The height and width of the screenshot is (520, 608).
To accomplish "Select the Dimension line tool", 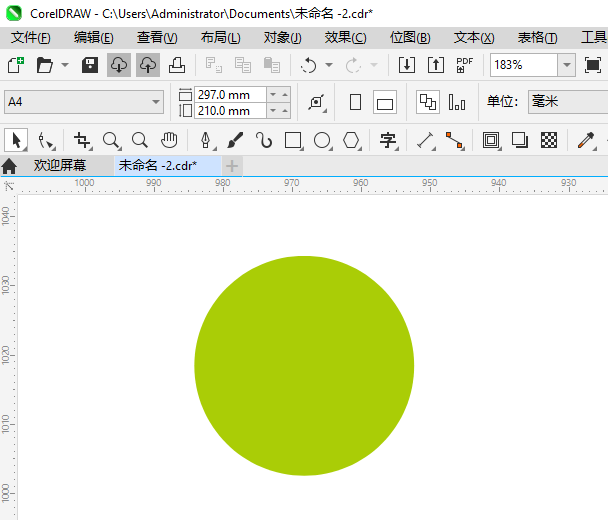I will (425, 140).
